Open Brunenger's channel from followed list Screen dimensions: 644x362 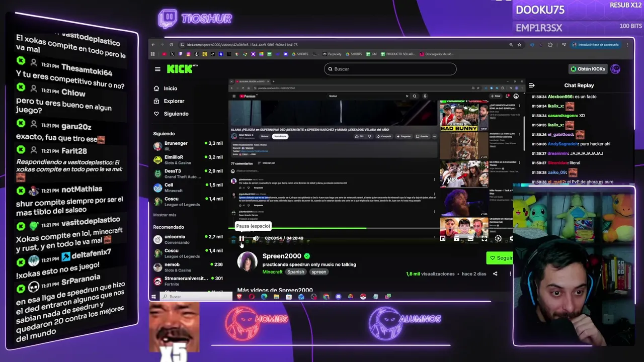coord(188,146)
